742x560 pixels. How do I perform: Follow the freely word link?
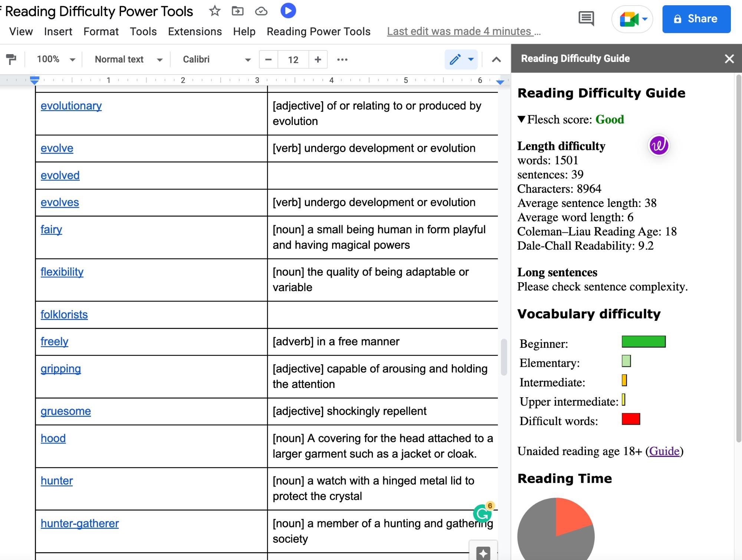(55, 342)
